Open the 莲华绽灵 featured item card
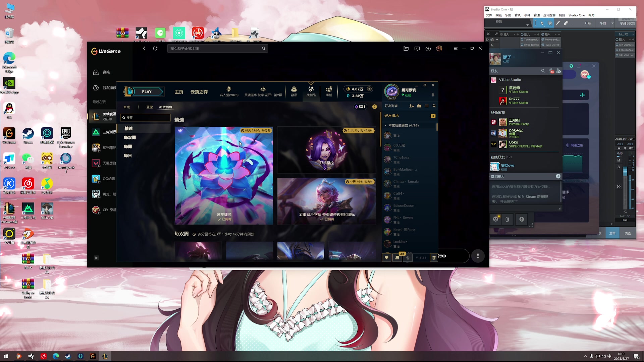 (x=224, y=176)
